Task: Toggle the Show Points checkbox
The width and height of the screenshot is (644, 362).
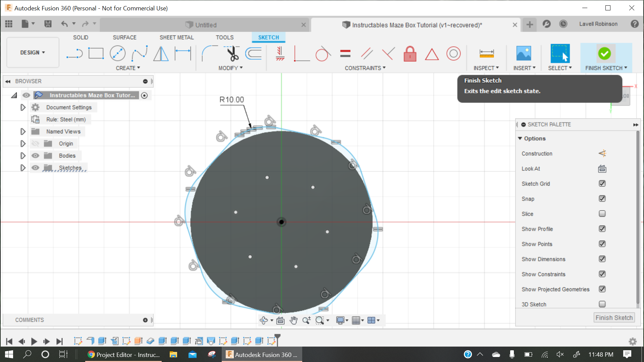Action: coord(602,244)
